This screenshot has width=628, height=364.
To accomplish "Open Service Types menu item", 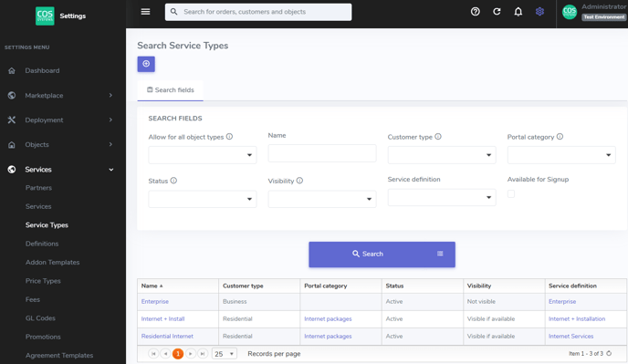I will point(47,225).
